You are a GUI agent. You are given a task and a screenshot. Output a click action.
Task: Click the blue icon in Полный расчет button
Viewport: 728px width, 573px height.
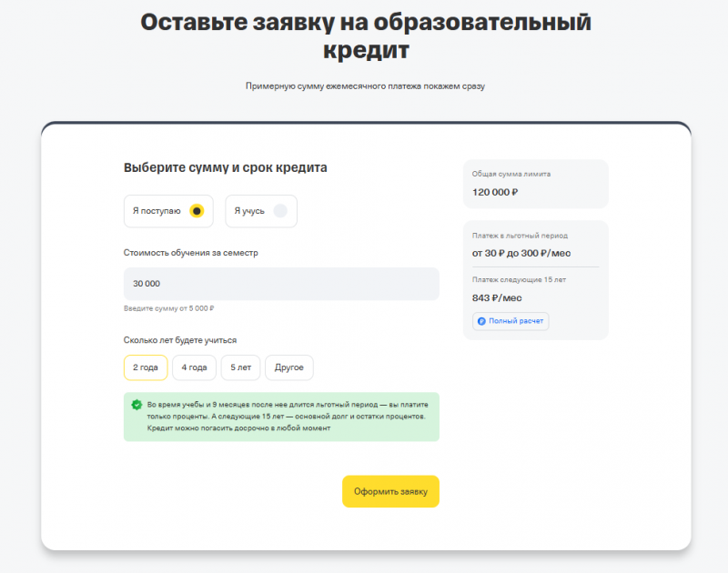coord(481,321)
